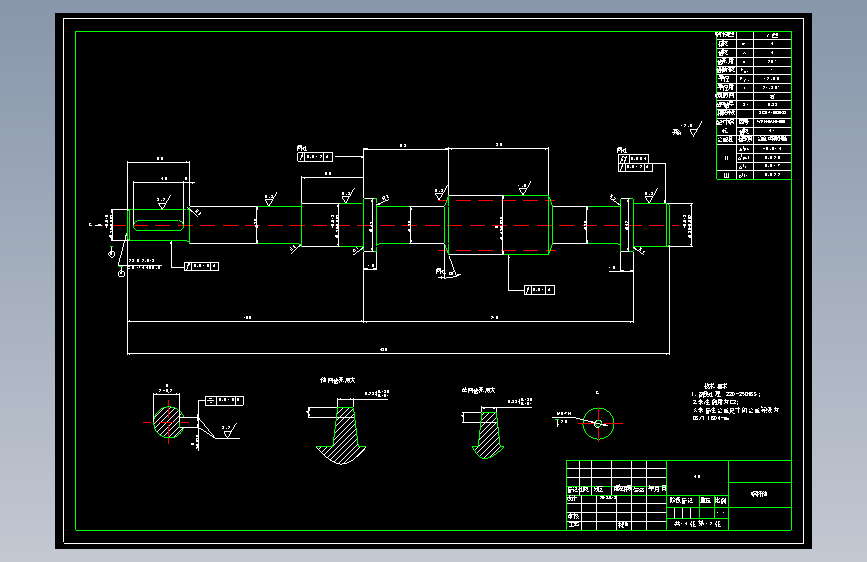This screenshot has height=562, width=867.
Task: Click the 设计 cell in the title block
Action: point(572,498)
